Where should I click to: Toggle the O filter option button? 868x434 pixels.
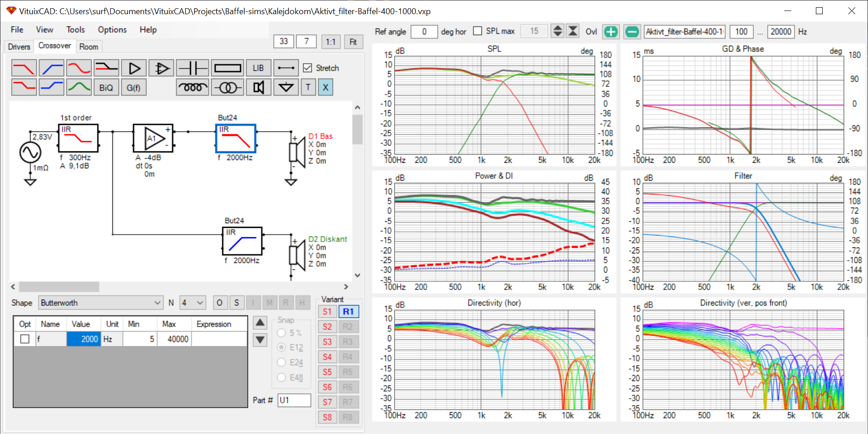220,303
